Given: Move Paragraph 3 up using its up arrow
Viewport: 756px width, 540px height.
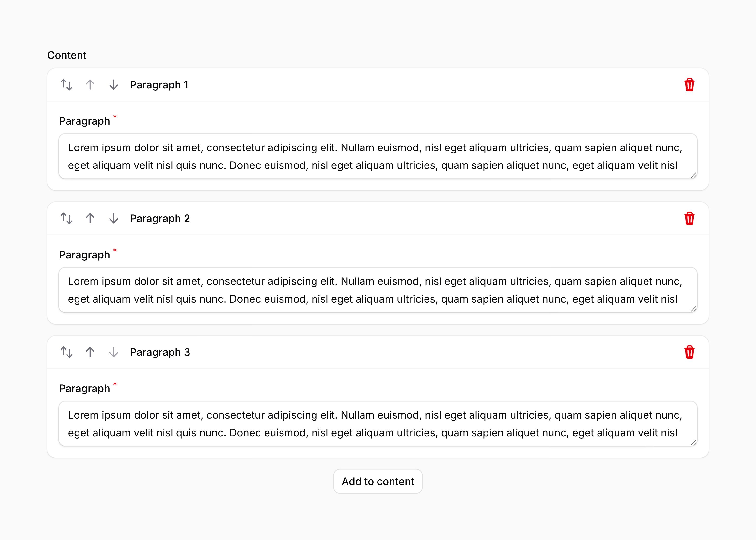Looking at the screenshot, I should 90,352.
